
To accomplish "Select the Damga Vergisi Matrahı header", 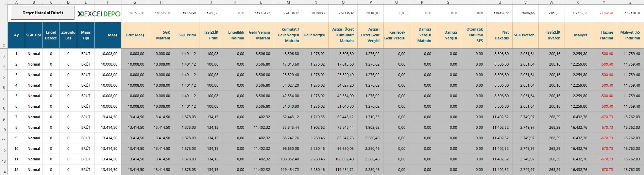I will (422, 35).
